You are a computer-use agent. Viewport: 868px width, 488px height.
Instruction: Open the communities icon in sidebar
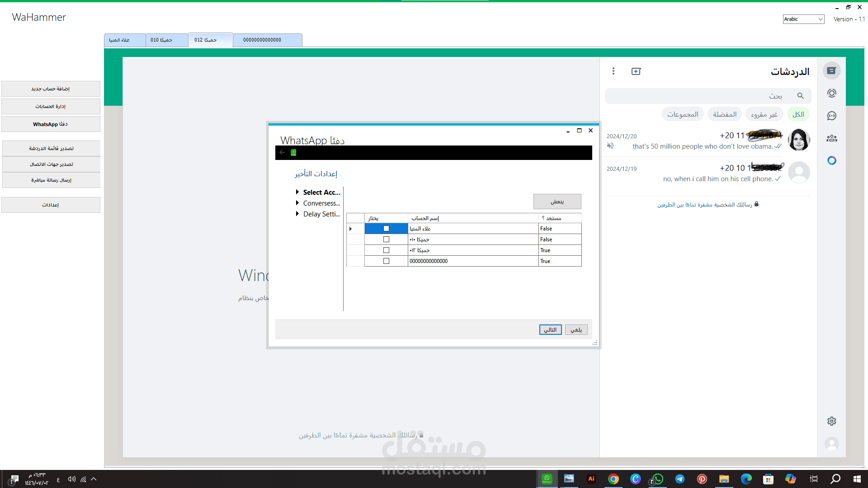[831, 138]
